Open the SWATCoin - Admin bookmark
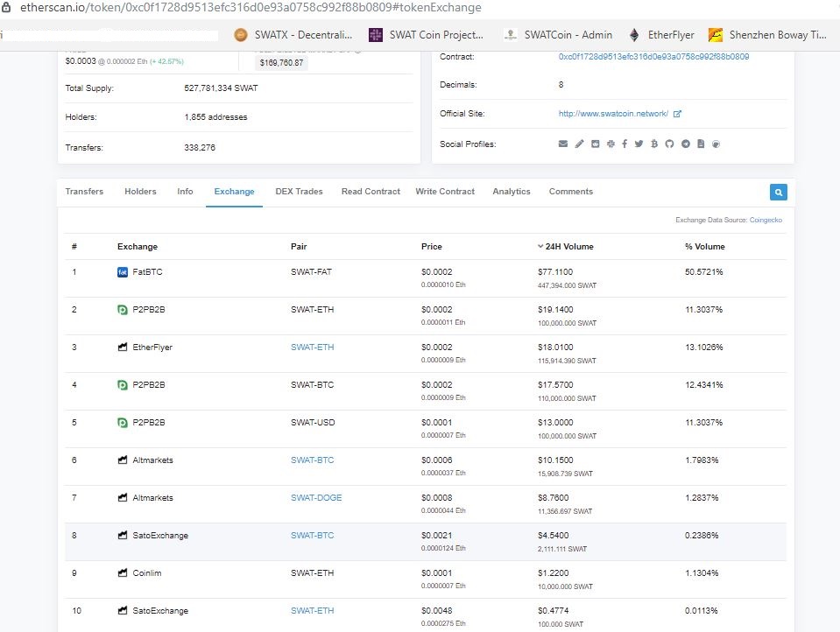Screen dimensions: 840x632 coord(558,35)
